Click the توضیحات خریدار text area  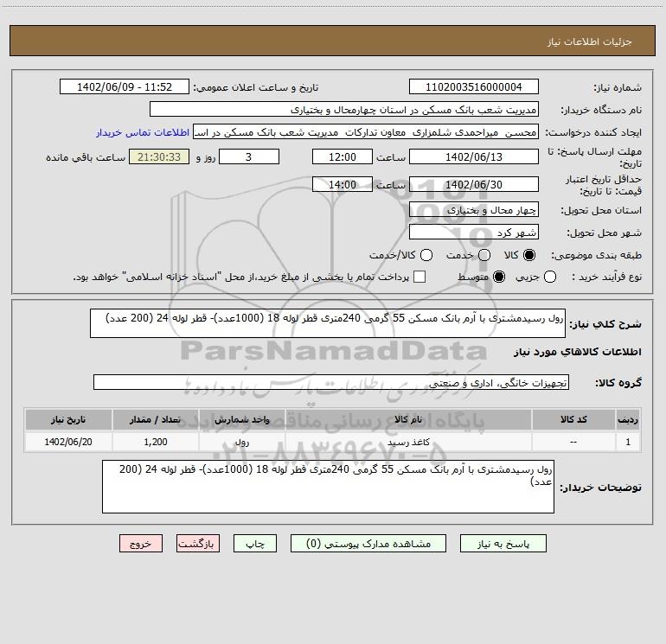(x=329, y=487)
